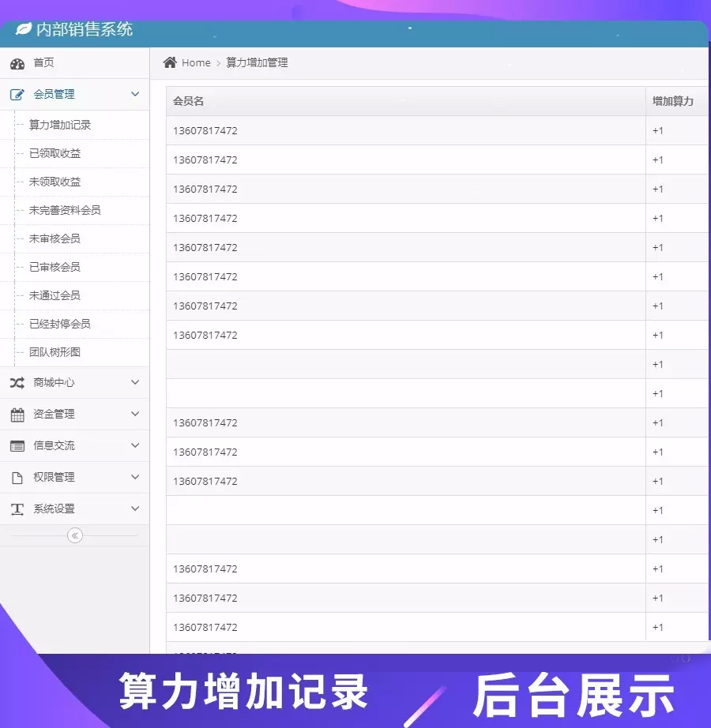Open 已领取收益 submenu item

[55, 153]
